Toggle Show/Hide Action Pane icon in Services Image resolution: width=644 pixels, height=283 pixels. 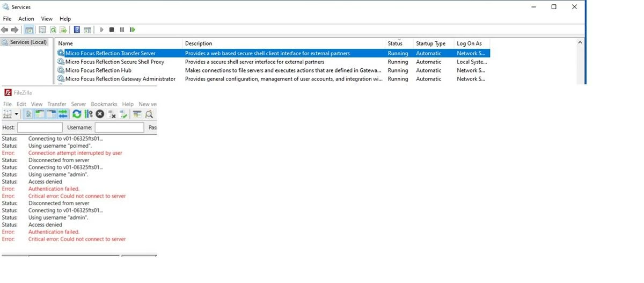click(x=87, y=30)
